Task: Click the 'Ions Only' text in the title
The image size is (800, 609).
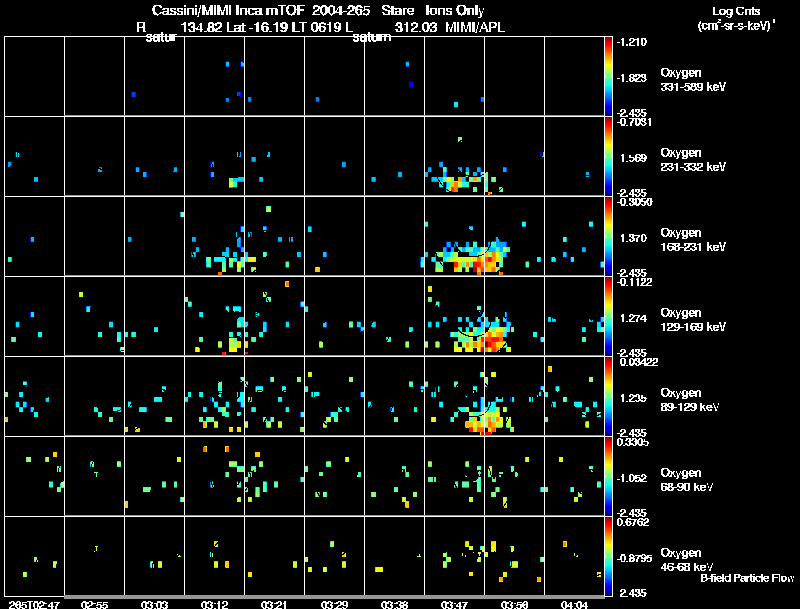Action: tap(455, 11)
